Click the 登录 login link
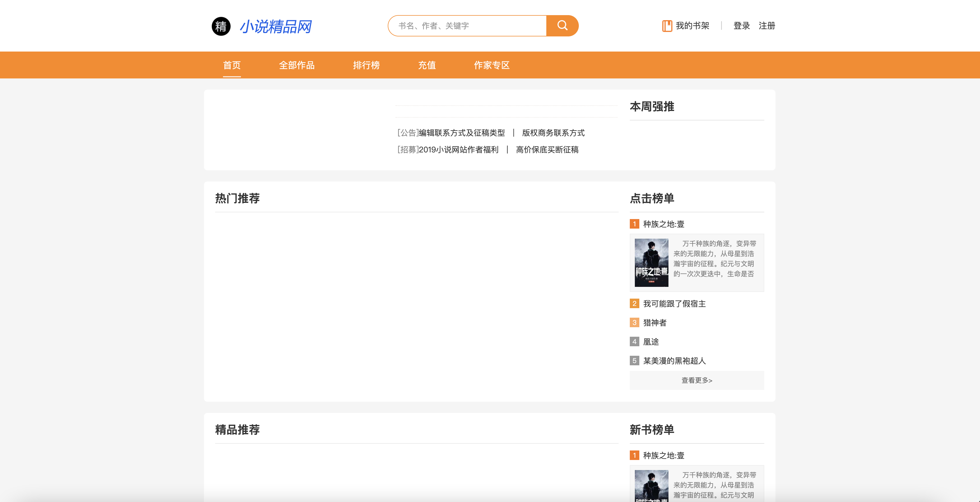The image size is (980, 502). [x=742, y=26]
